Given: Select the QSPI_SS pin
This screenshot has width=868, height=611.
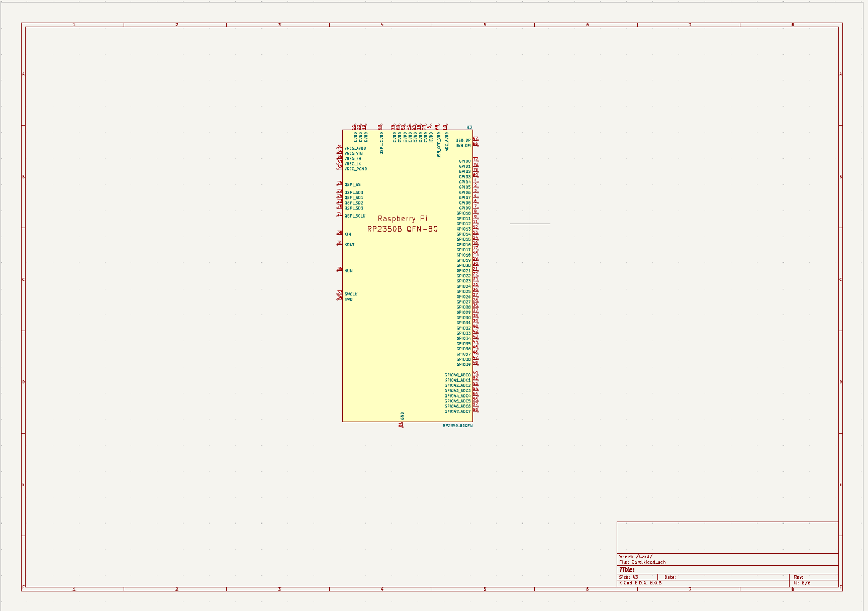Looking at the screenshot, I should click(352, 184).
